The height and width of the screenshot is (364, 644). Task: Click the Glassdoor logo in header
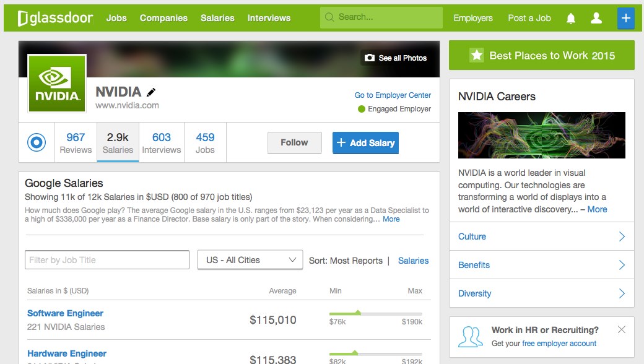(55, 18)
